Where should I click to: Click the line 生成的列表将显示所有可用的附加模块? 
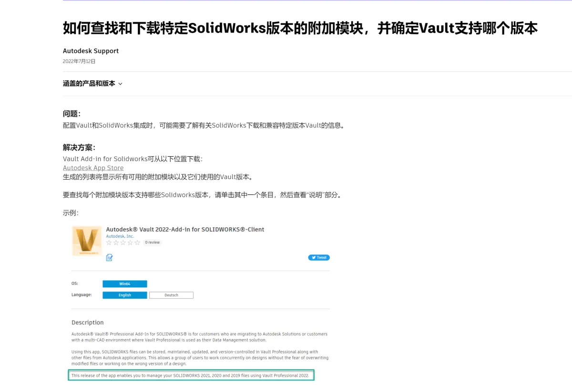click(x=158, y=177)
